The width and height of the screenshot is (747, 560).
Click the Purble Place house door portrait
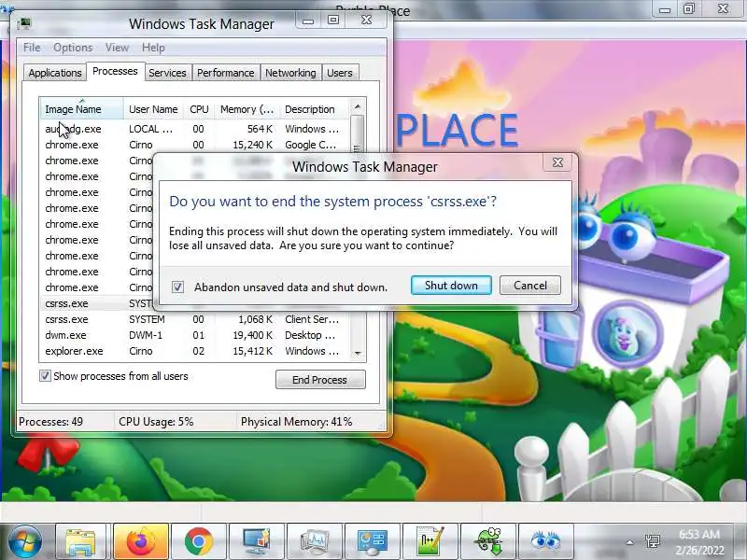(627, 334)
